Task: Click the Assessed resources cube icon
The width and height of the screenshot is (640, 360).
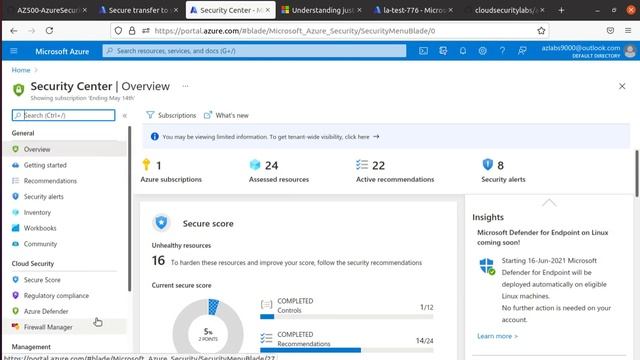Action: pos(255,164)
